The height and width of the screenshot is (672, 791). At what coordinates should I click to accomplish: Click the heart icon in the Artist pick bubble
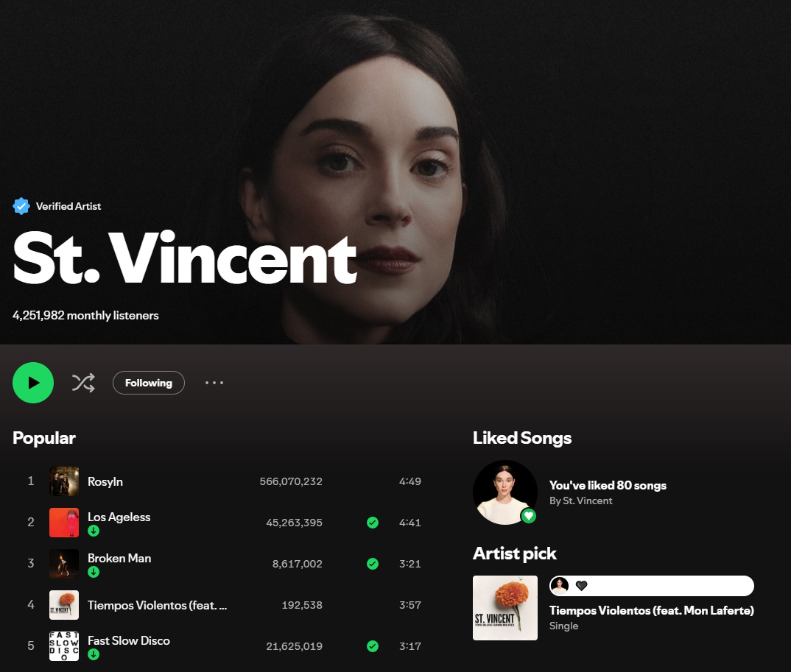point(582,586)
